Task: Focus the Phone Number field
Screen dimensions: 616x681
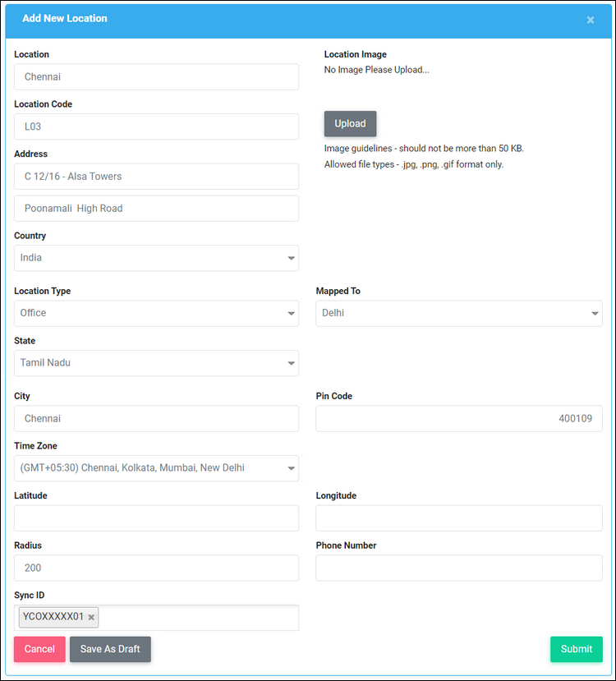Action: click(458, 568)
